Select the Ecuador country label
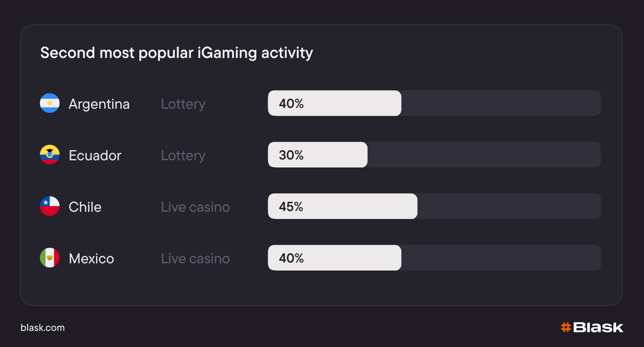Image resolution: width=644 pixels, height=347 pixels. click(x=95, y=155)
